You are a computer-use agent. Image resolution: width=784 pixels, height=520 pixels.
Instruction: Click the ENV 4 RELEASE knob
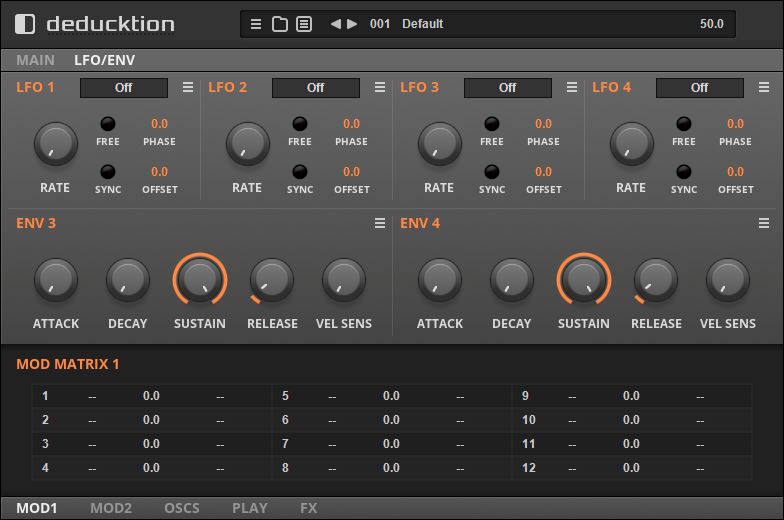click(x=656, y=280)
